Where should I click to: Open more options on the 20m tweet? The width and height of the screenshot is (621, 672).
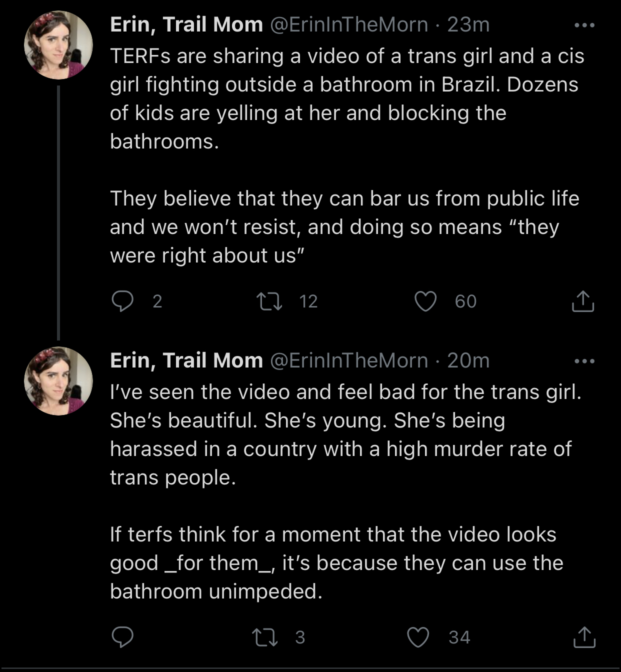584,361
